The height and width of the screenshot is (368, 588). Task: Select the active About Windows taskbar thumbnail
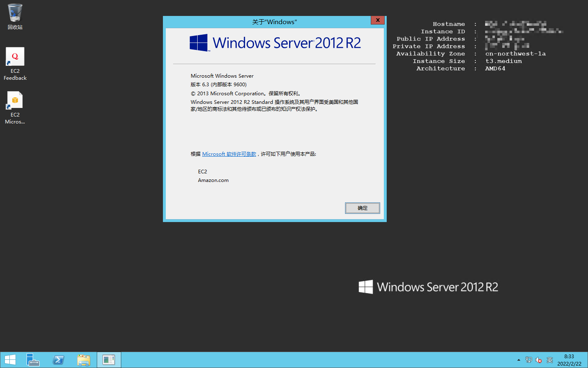pos(109,360)
